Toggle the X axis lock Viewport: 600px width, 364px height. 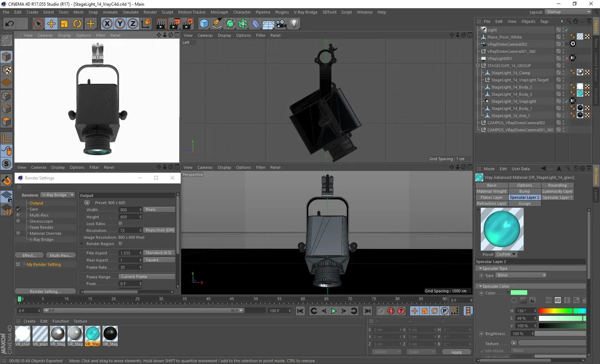(107, 24)
